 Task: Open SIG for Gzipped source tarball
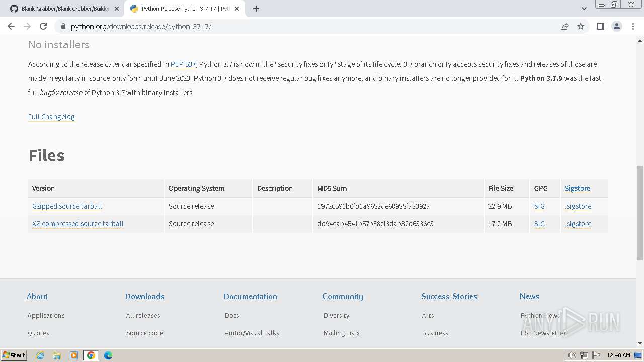click(x=539, y=206)
